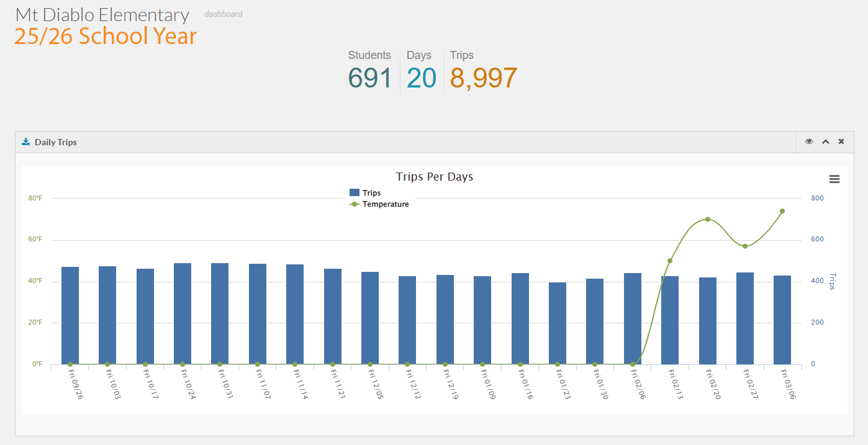
Task: Click the Daily Trips panel title
Action: pyautogui.click(x=56, y=142)
